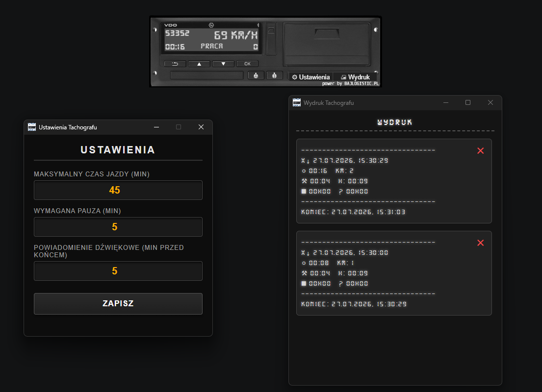
Task: Click the Maksymalny czas jazdy field showing 45
Action: (118, 190)
